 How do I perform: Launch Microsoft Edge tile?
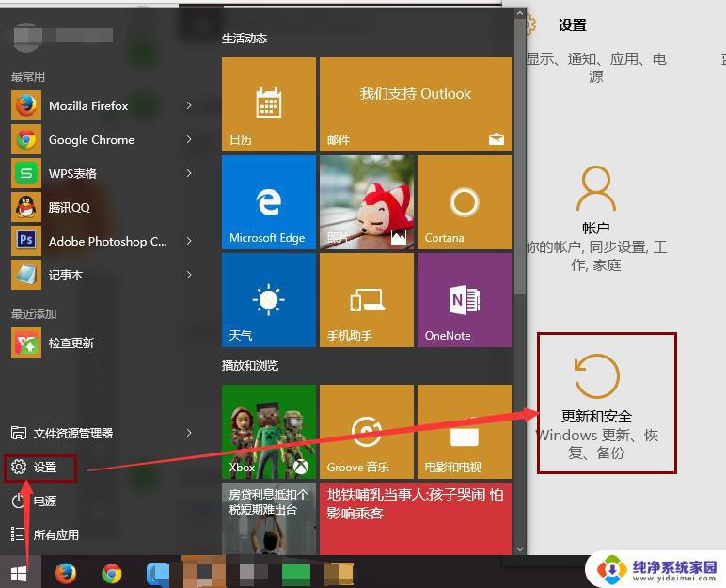point(269,202)
